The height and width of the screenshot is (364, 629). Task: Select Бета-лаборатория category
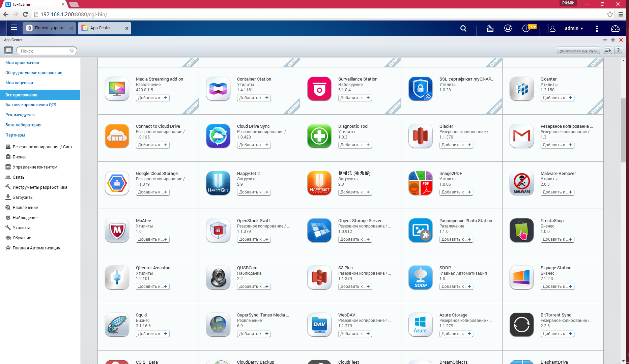[23, 125]
